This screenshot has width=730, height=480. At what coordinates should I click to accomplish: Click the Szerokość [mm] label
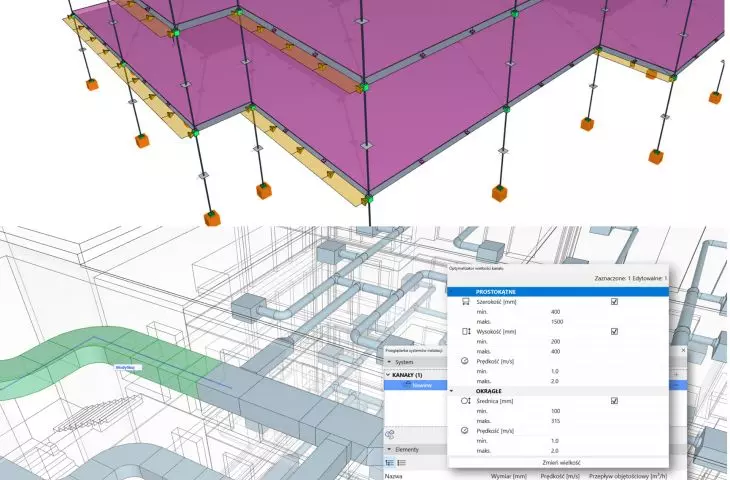(496, 302)
